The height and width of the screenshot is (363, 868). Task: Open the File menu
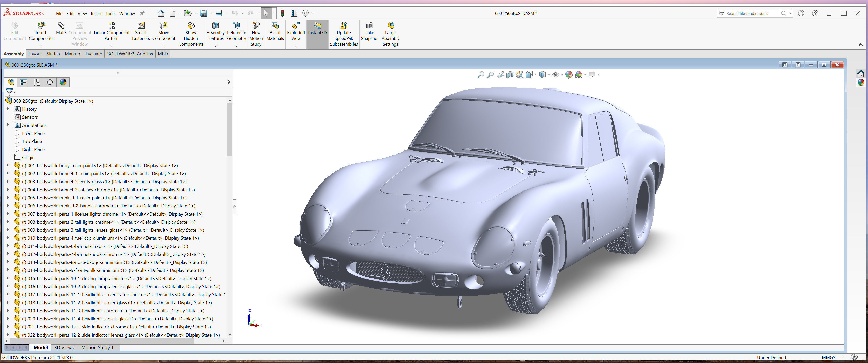(x=59, y=13)
